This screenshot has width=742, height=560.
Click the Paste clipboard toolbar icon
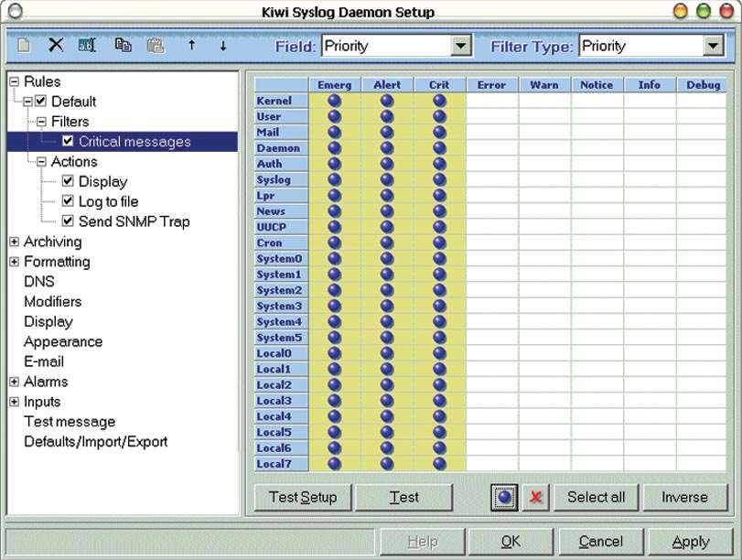point(156,46)
